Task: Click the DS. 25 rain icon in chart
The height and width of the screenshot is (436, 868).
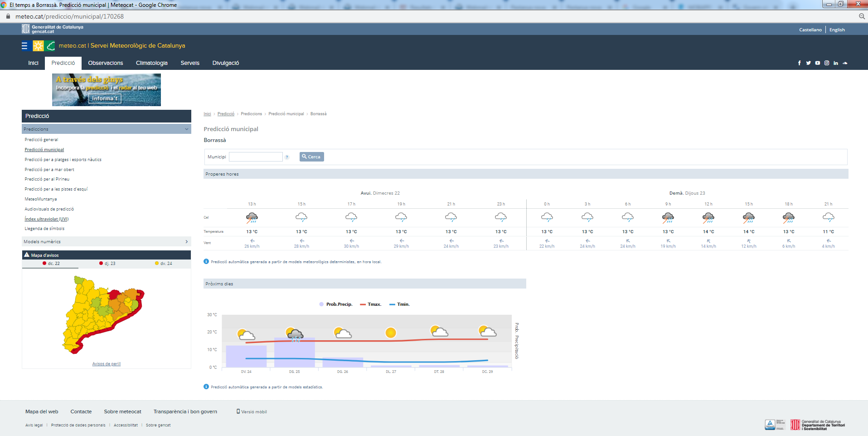Action: click(x=295, y=335)
